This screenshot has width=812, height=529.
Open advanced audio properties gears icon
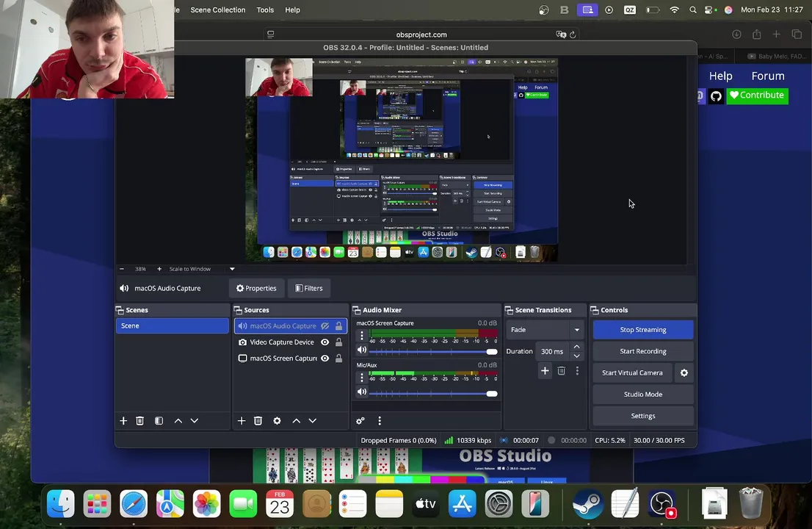[x=360, y=421]
